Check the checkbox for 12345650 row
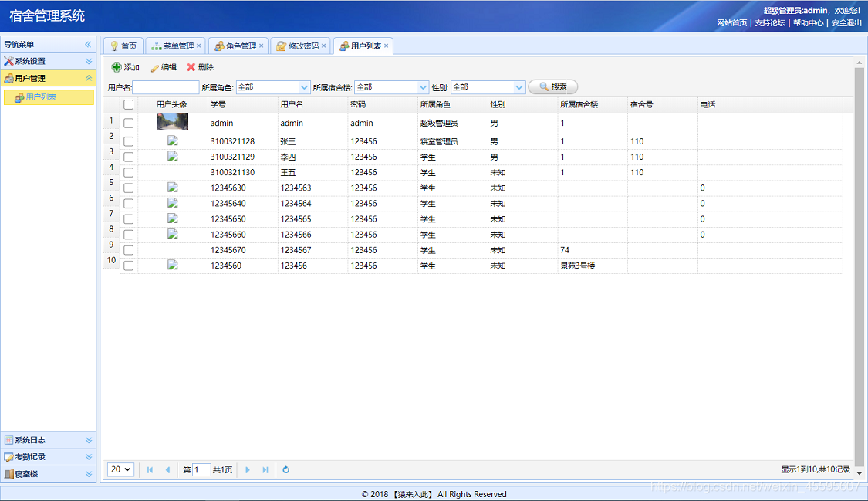 tap(128, 218)
